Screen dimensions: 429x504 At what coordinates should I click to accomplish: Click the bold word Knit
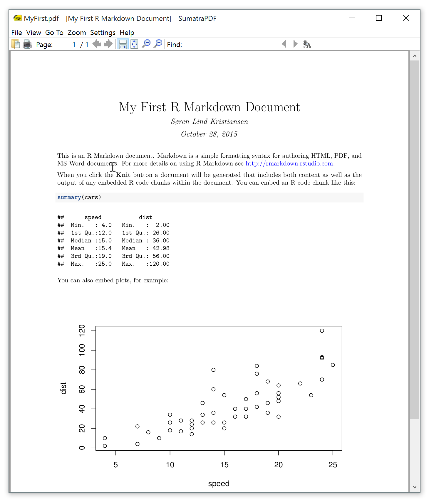(x=123, y=175)
